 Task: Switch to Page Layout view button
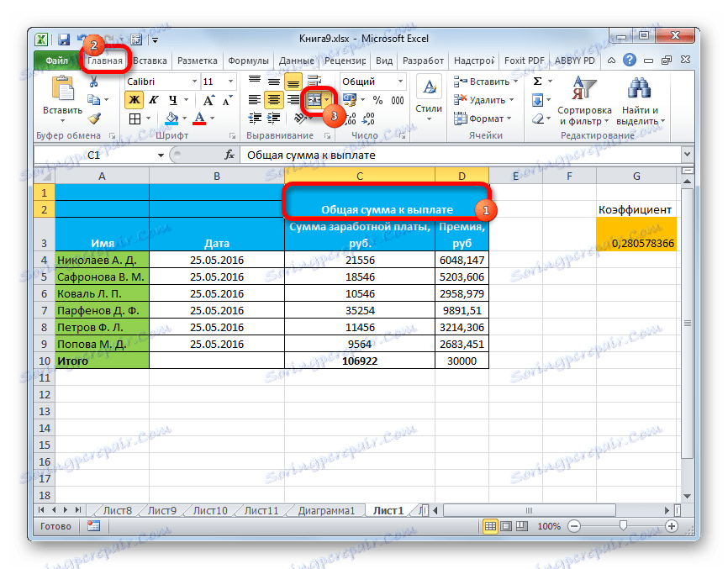pyautogui.click(x=507, y=526)
